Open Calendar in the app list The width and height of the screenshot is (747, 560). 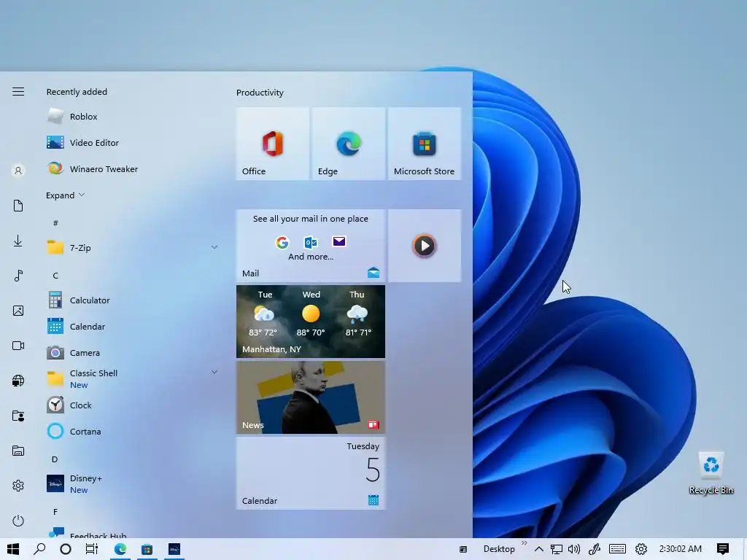pos(132,327)
